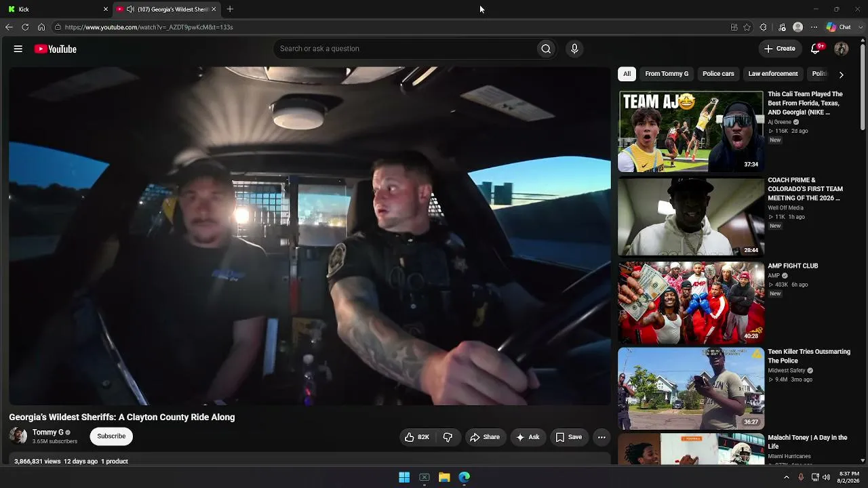Open the media control icon in toolbar
This screenshot has width=868, height=488.
782,27
